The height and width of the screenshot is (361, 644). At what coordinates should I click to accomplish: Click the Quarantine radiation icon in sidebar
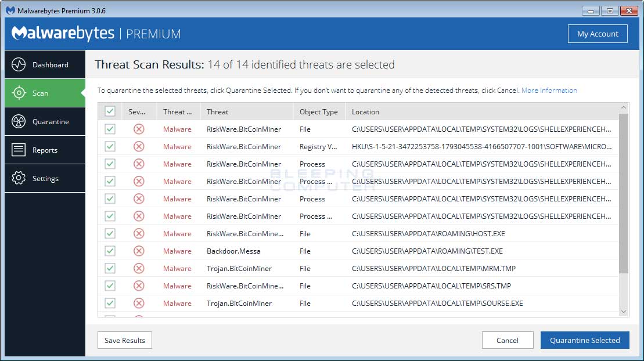coord(19,121)
